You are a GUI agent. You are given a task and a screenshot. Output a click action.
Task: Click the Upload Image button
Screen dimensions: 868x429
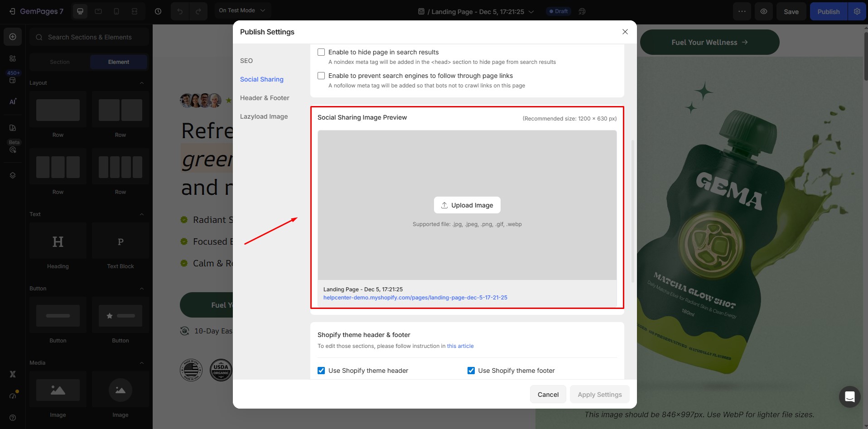point(467,205)
